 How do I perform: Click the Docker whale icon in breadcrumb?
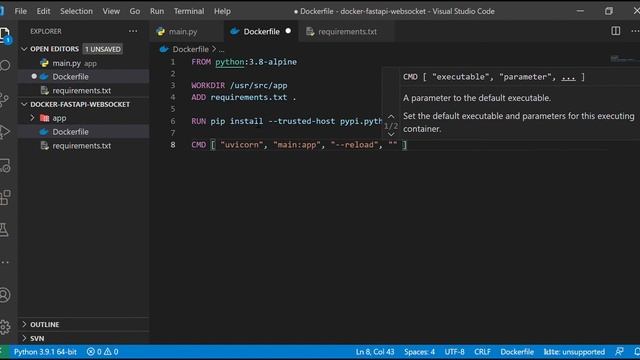pyautogui.click(x=164, y=49)
